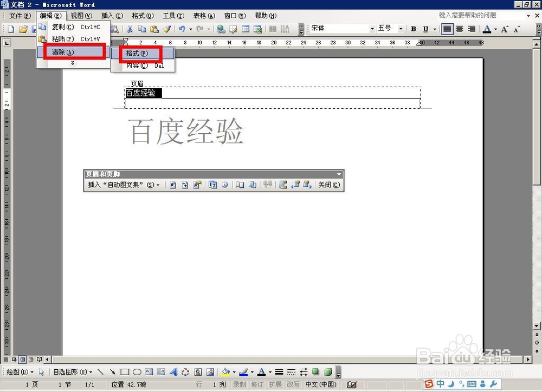Choose 粘贴(P) Paste in Edit menu
Viewport: 542px width, 392px height.
(73, 39)
